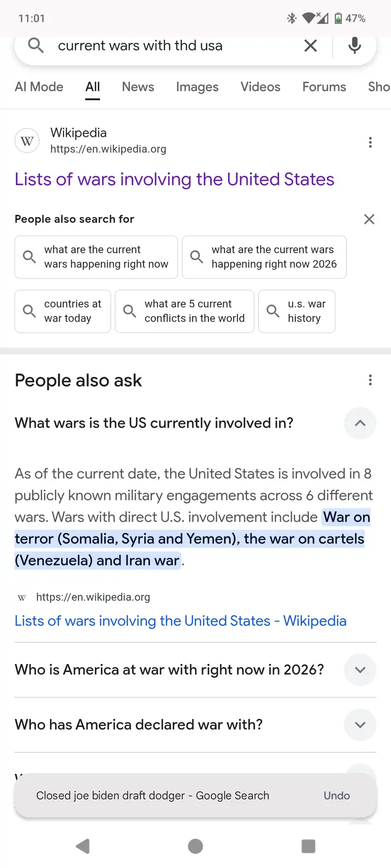Search suggestion 'countries at war today'
This screenshot has height=868, width=391.
(x=63, y=311)
